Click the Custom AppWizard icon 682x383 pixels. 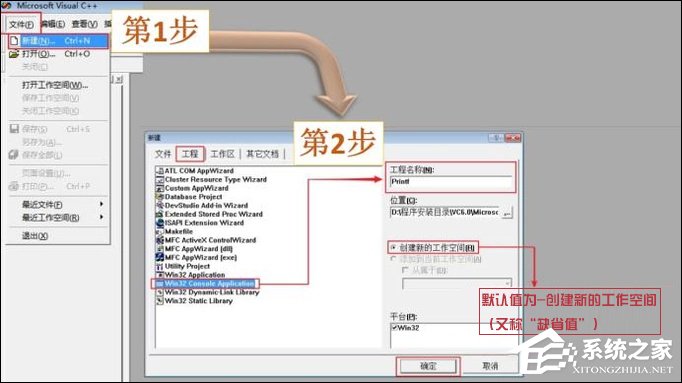click(x=160, y=188)
